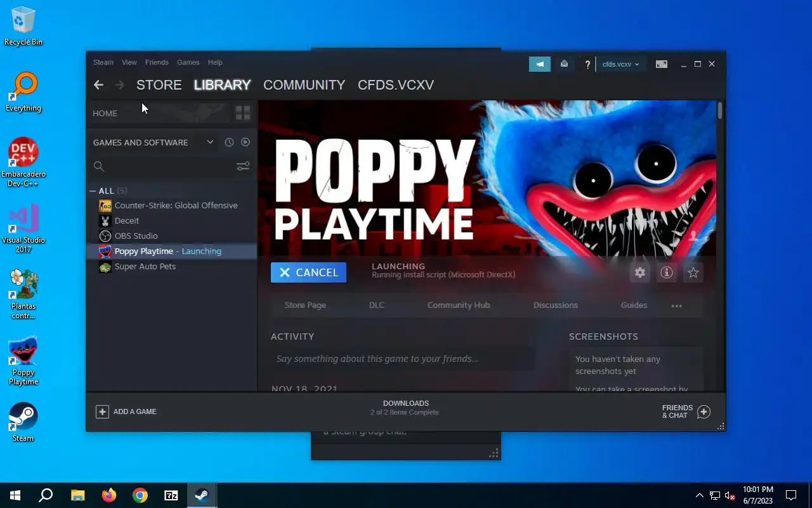Viewport: 812px width, 508px height.
Task: Open Plantas contra desktop shortcut
Action: point(23,294)
